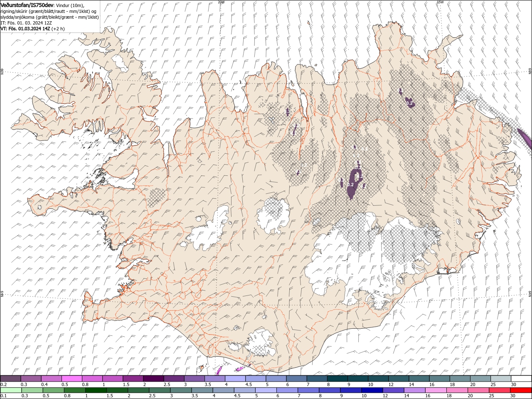Click the northeastern purple snowfall patch labeled 0.2
The image size is (532, 399).
point(409,102)
